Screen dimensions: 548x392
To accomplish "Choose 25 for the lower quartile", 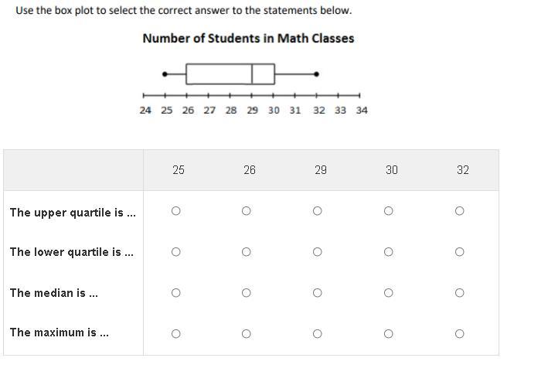I will (x=176, y=252).
